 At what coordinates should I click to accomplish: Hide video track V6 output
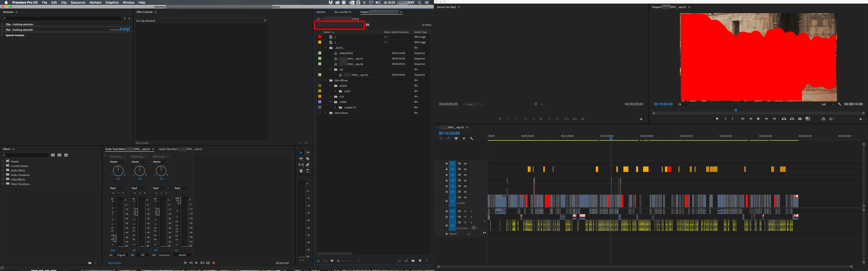[465, 169]
